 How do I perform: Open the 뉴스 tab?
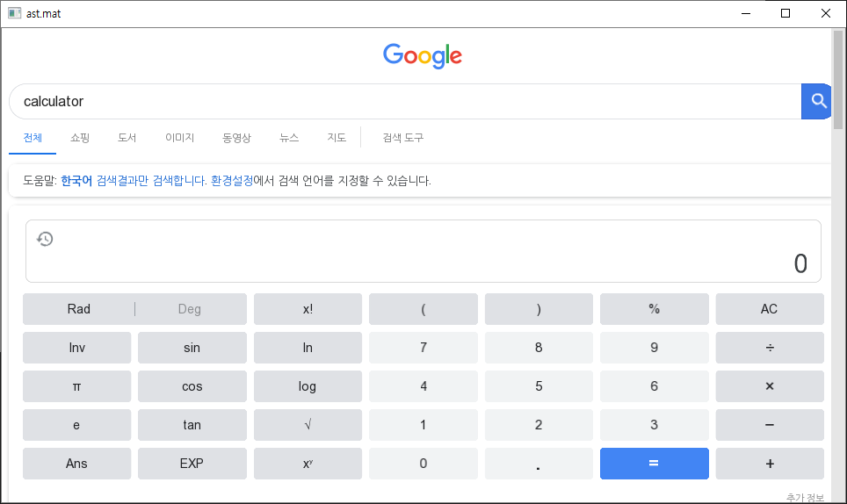click(x=289, y=138)
